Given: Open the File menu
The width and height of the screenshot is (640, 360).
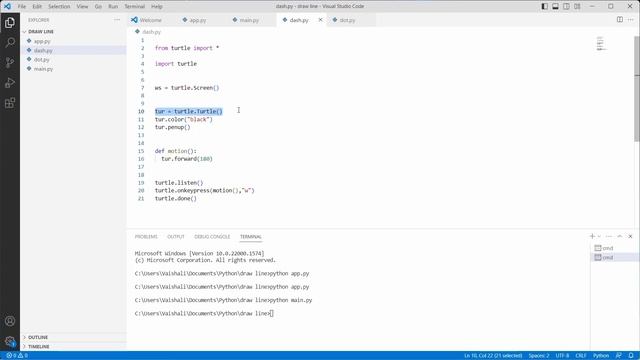Looking at the screenshot, I should (22, 7).
